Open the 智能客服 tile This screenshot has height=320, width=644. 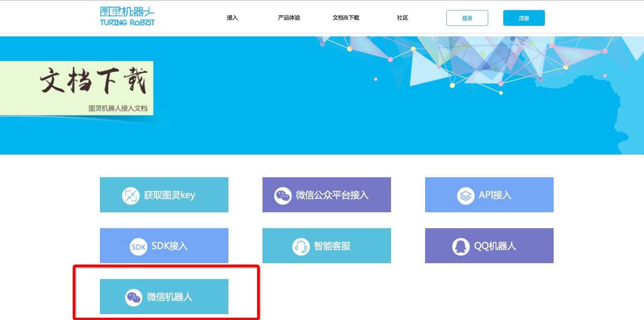[x=327, y=245]
